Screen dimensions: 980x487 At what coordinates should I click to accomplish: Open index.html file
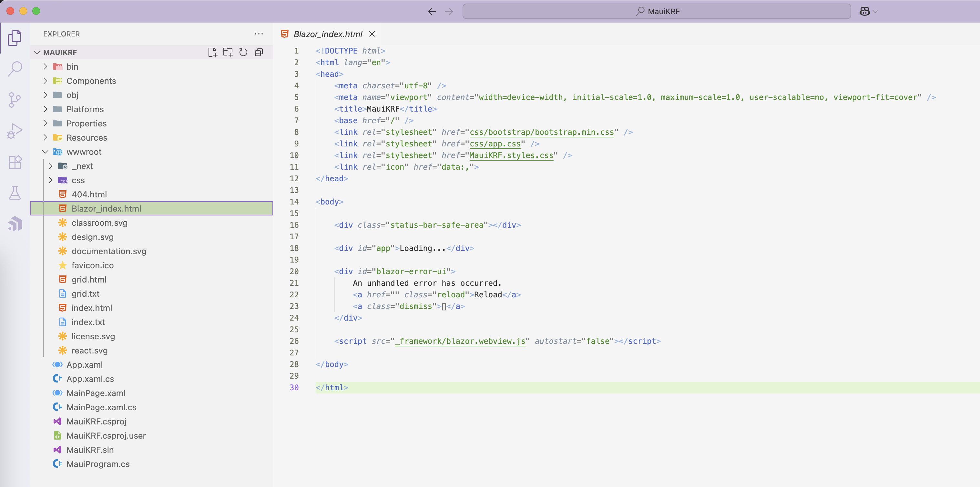point(152,308)
